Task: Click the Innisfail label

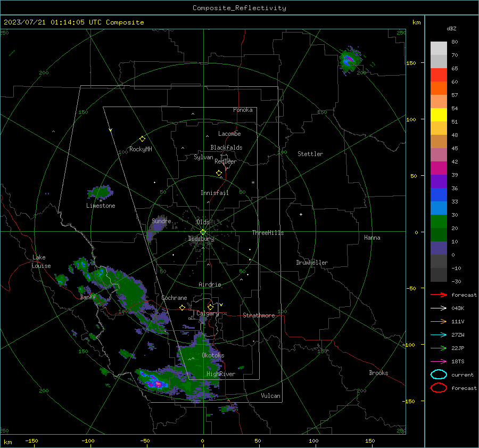Action: point(214,193)
